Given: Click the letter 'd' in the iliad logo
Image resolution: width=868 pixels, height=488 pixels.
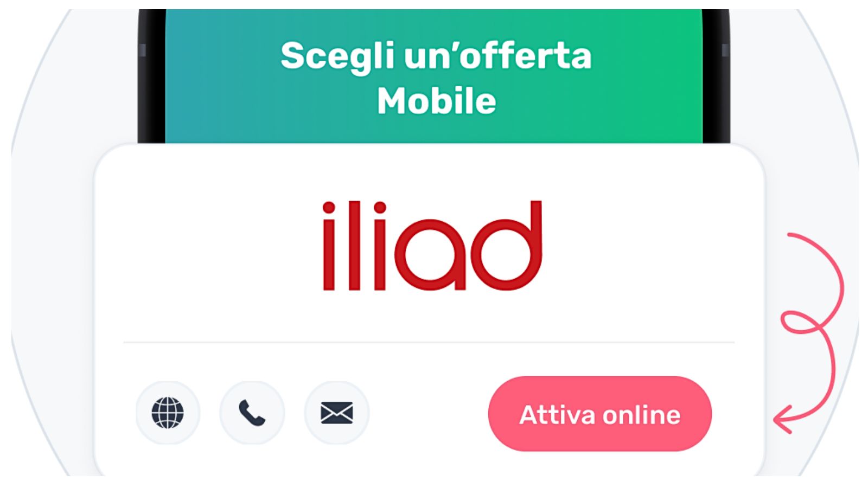Looking at the screenshot, I should point(507,246).
